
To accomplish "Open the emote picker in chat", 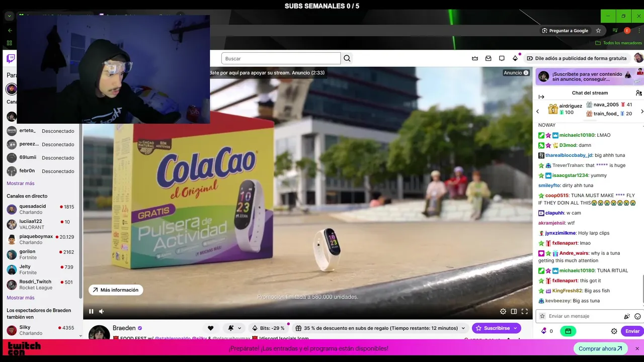I will pyautogui.click(x=637, y=316).
